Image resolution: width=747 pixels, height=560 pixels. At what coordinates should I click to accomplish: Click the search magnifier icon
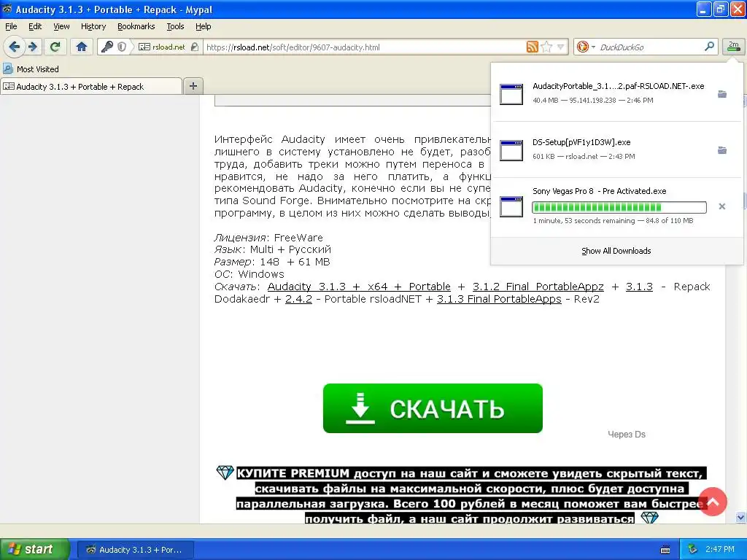coord(709,47)
